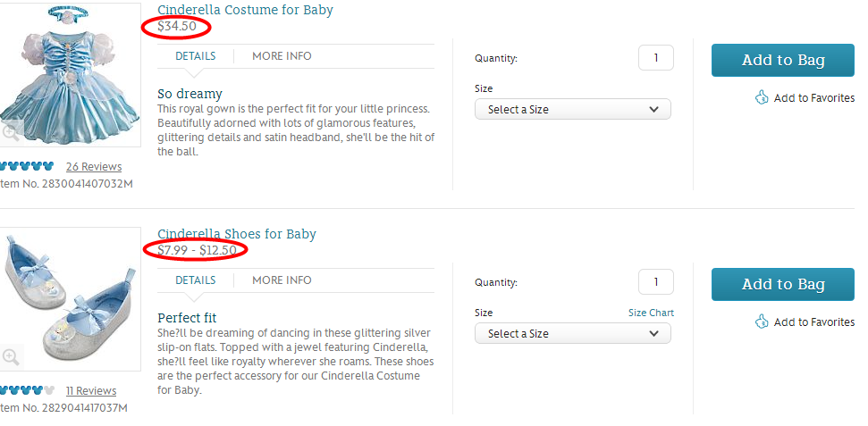
Task: Switch to More Info tab for costume
Action: click(282, 56)
